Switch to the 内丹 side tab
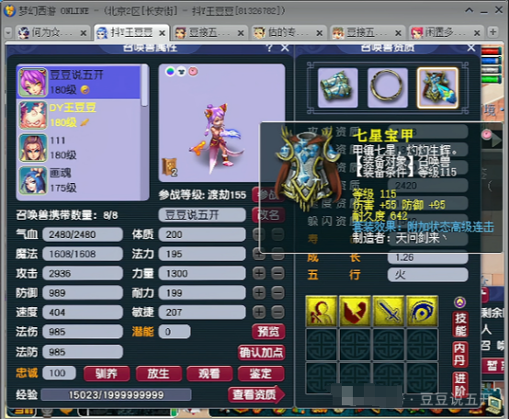Image resolution: width=509 pixels, height=420 pixels. click(x=459, y=355)
